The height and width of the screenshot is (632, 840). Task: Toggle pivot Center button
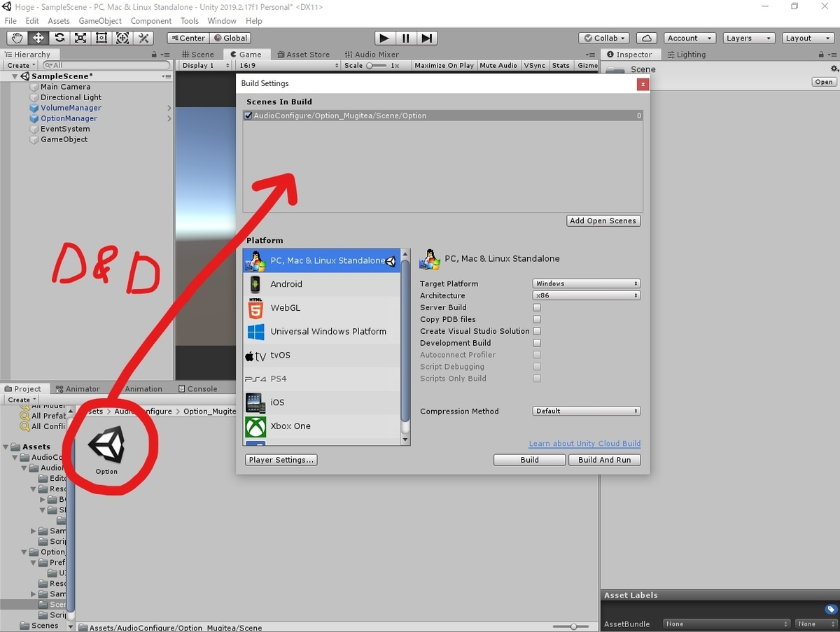[188, 38]
